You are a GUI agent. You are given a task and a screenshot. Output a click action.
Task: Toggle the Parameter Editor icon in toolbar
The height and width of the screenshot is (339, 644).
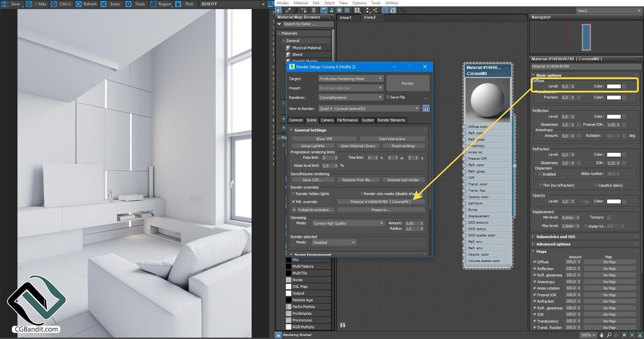pos(393,10)
